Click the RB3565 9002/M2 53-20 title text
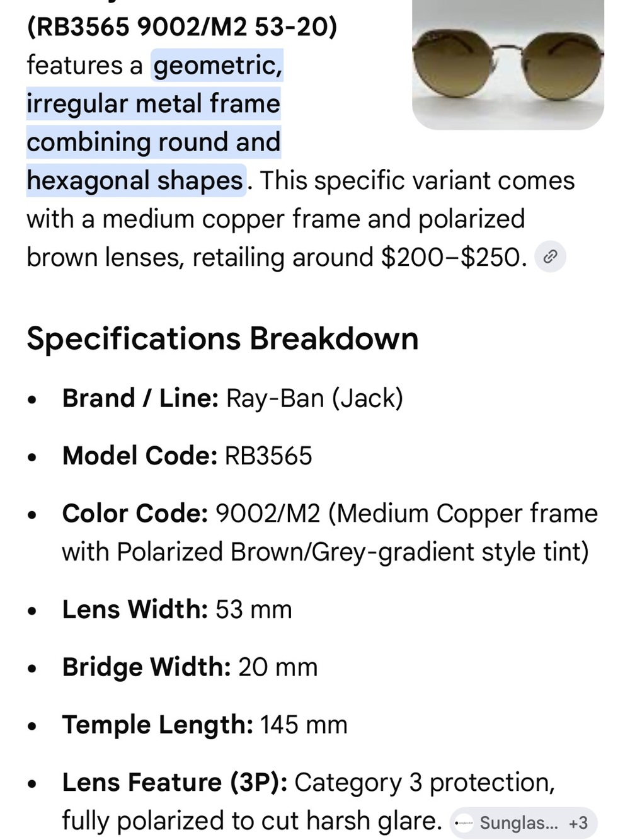This screenshot has width=630, height=840. pos(182,27)
